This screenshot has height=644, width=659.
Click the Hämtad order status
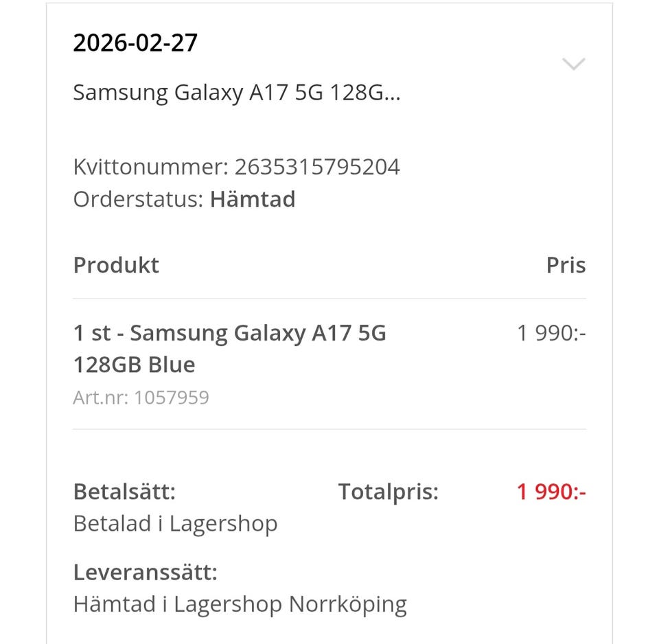253,199
